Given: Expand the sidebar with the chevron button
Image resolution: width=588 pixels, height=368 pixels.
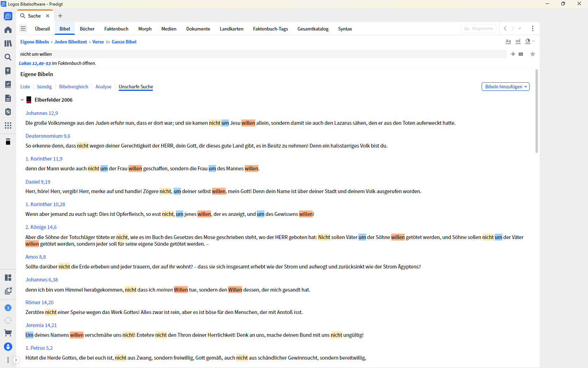Looking at the screenshot, I should [16, 360].
